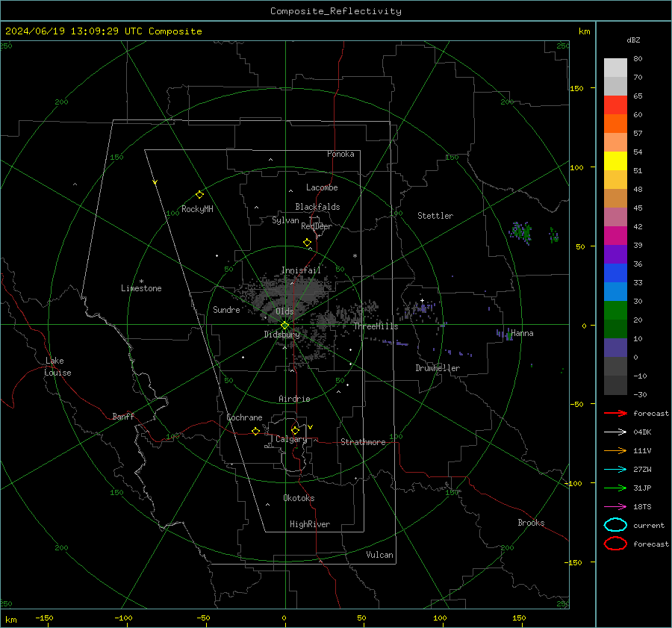Click the yellow diamond marker below Cochrane
Image resolution: width=672 pixels, height=628 pixels.
(x=255, y=431)
